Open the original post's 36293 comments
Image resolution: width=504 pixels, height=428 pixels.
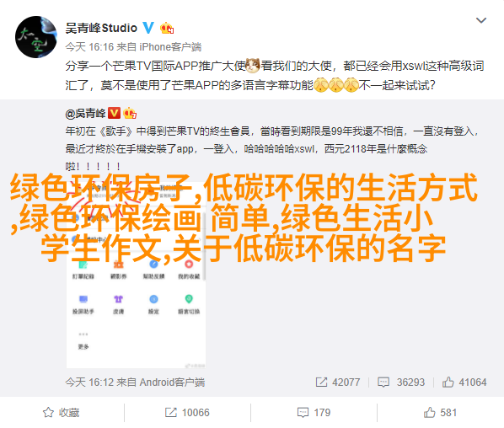tap(401, 382)
